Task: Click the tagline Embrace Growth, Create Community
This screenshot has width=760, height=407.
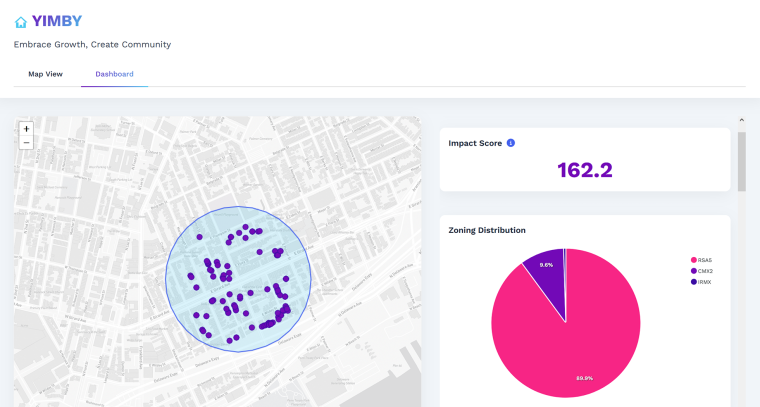Action: pyautogui.click(x=92, y=45)
